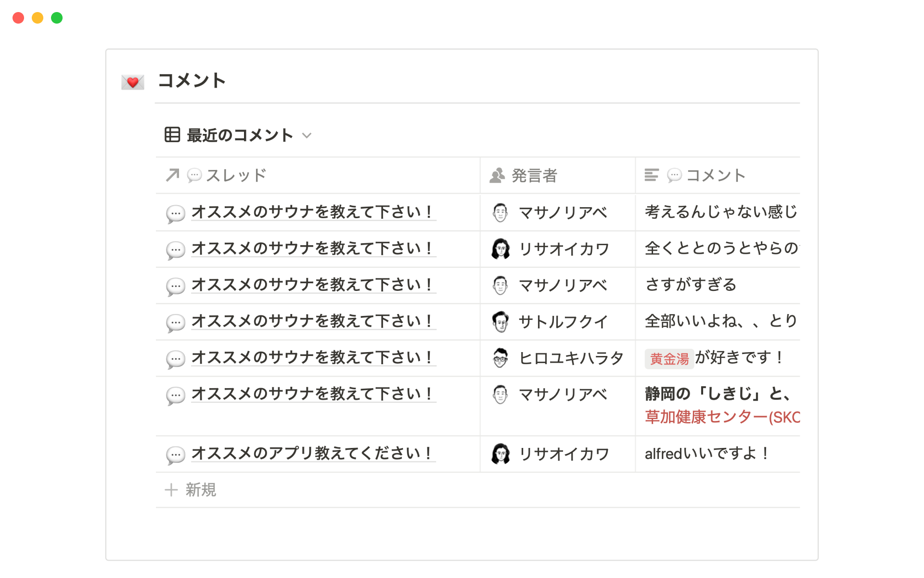Viewport: 924px width, 578px height.
Task: Open the スレッド column header menu
Action: (x=236, y=175)
